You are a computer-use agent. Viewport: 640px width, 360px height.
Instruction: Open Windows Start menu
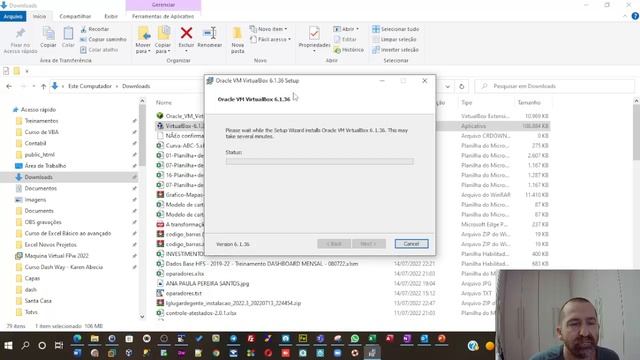tap(8, 345)
